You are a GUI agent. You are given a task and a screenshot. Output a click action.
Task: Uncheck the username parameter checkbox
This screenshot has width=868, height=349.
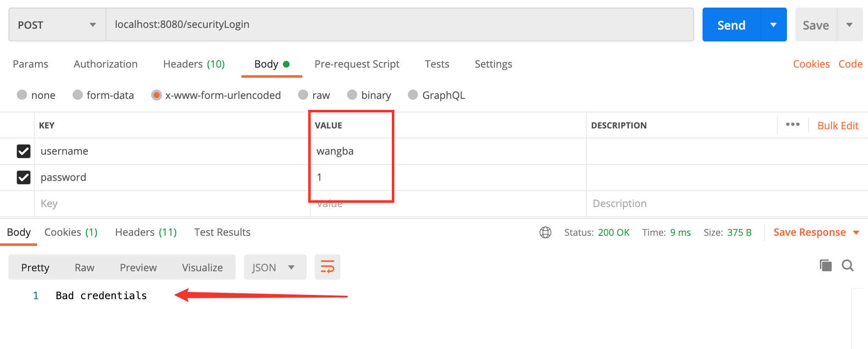pos(24,151)
